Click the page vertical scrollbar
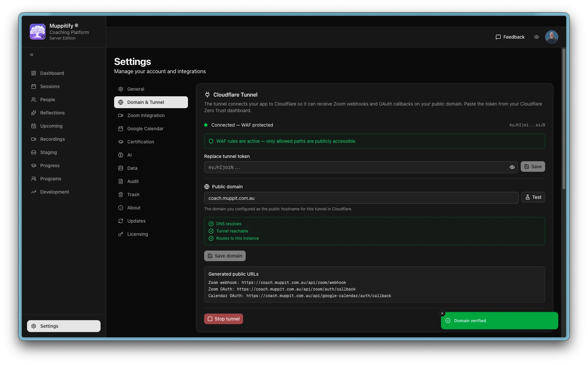This screenshot has width=588, height=365. [x=564, y=119]
